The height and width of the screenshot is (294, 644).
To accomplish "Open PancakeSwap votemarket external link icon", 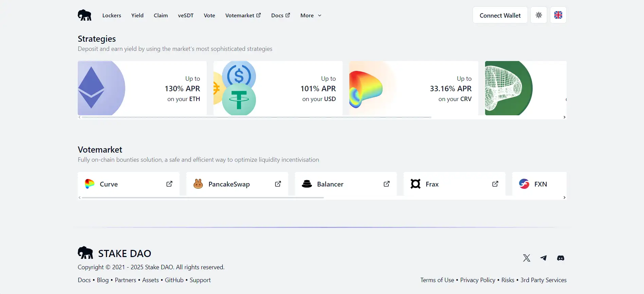I will coord(278,184).
